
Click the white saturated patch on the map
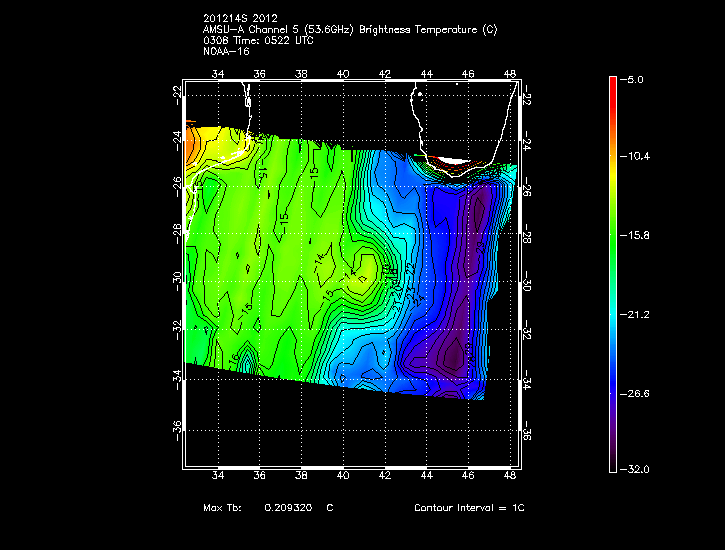[x=452, y=160]
